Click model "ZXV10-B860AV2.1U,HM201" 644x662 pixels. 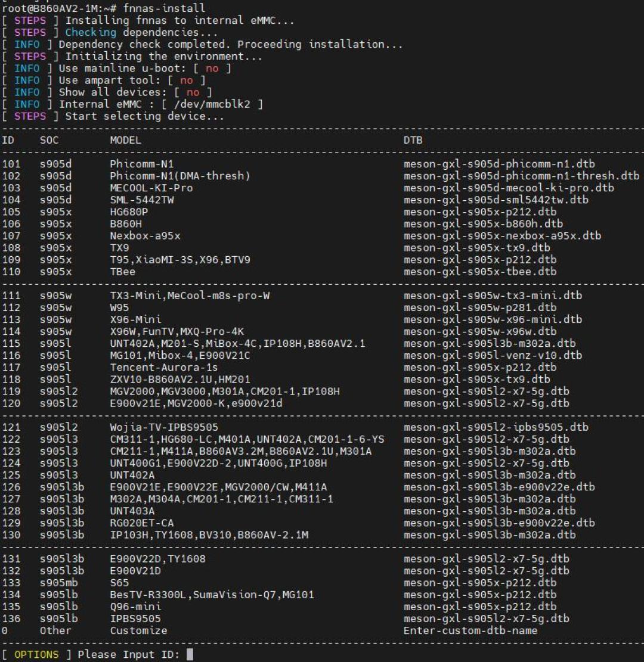(180, 379)
